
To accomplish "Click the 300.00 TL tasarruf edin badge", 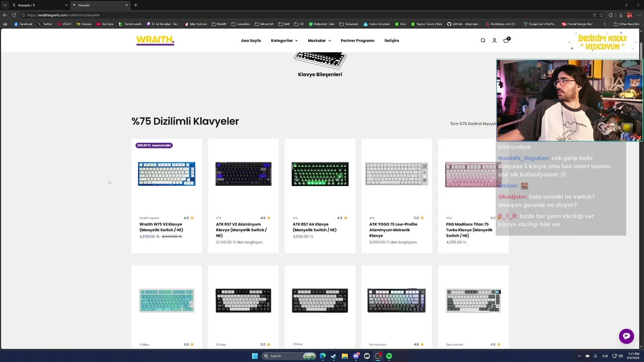I will pyautogui.click(x=154, y=145).
